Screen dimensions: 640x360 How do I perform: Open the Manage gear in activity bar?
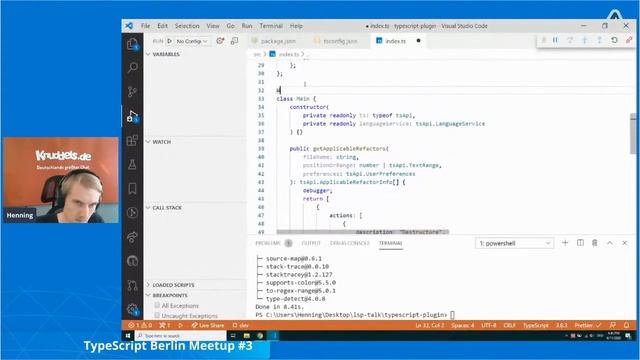[x=132, y=309]
